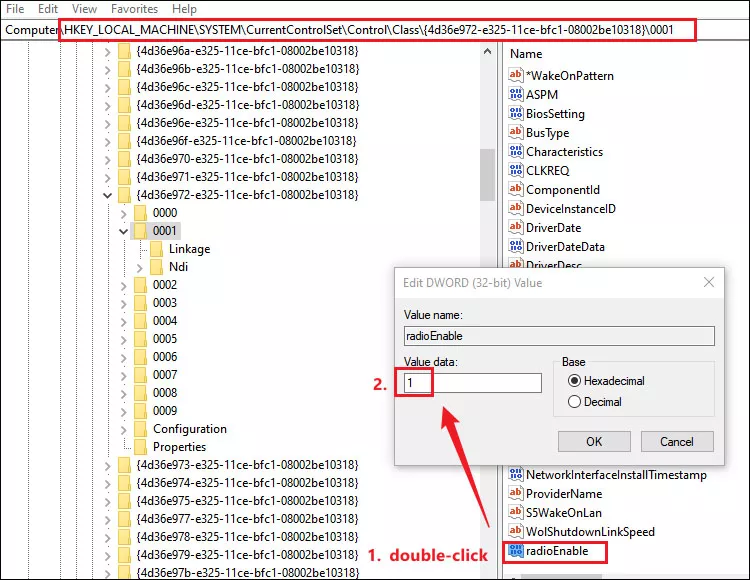Screen dimensions: 750x580
Task: Click the Ndi folder icon
Action: 156,267
